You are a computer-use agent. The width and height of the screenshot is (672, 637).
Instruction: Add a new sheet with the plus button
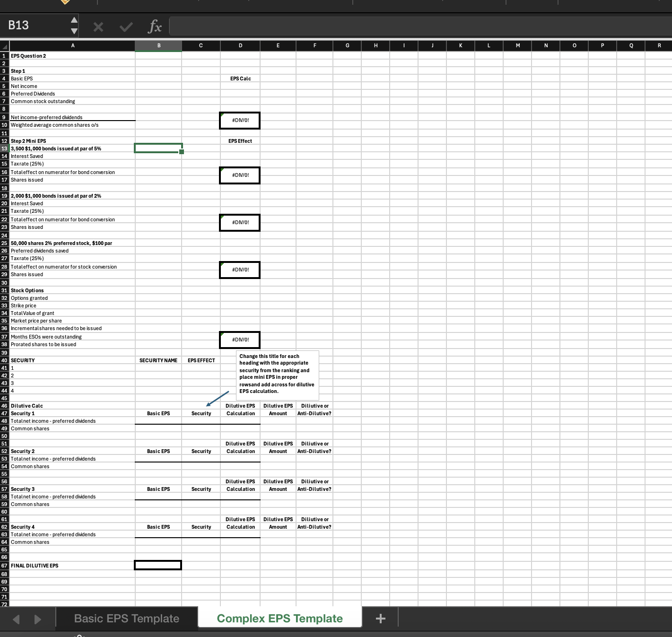pyautogui.click(x=380, y=618)
